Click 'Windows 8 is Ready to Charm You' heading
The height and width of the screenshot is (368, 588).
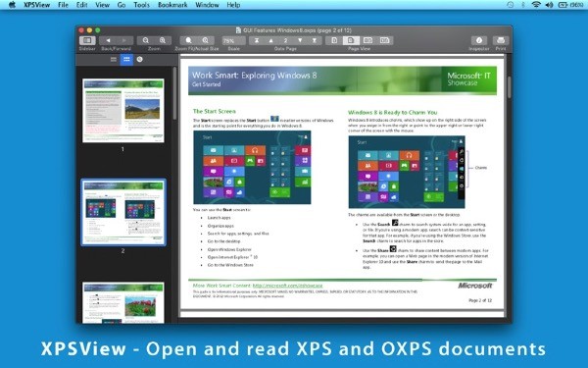[x=392, y=112]
